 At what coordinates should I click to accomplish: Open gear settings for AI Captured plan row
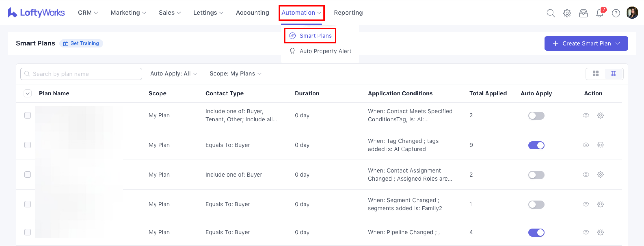point(600,145)
